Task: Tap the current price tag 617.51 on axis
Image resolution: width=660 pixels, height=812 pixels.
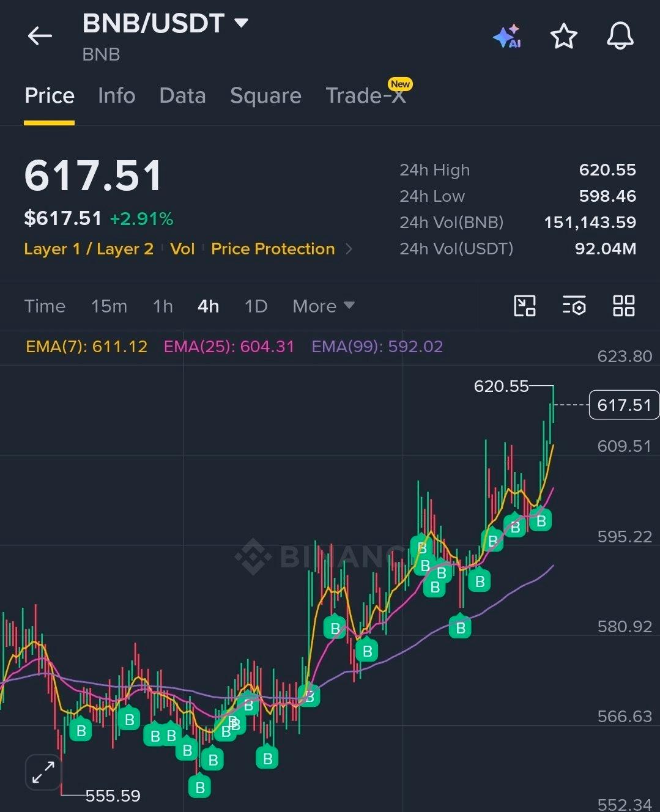Action: [x=624, y=405]
